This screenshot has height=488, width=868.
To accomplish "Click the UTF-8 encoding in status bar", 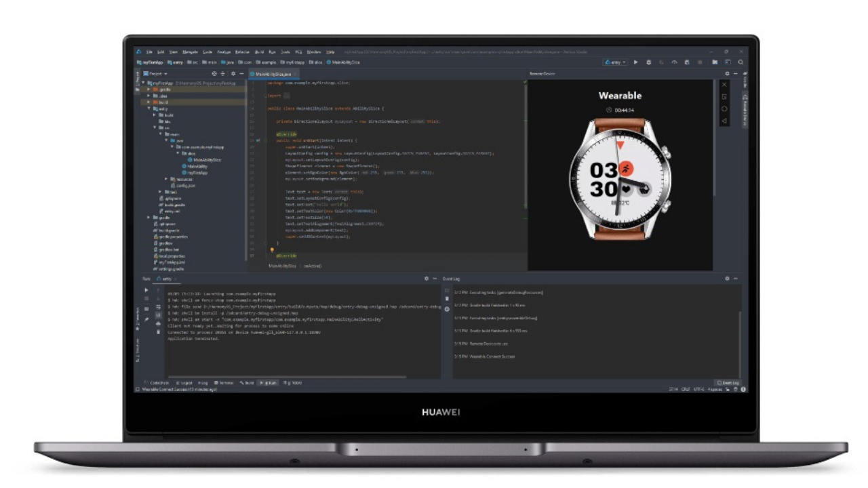I will pyautogui.click(x=698, y=390).
